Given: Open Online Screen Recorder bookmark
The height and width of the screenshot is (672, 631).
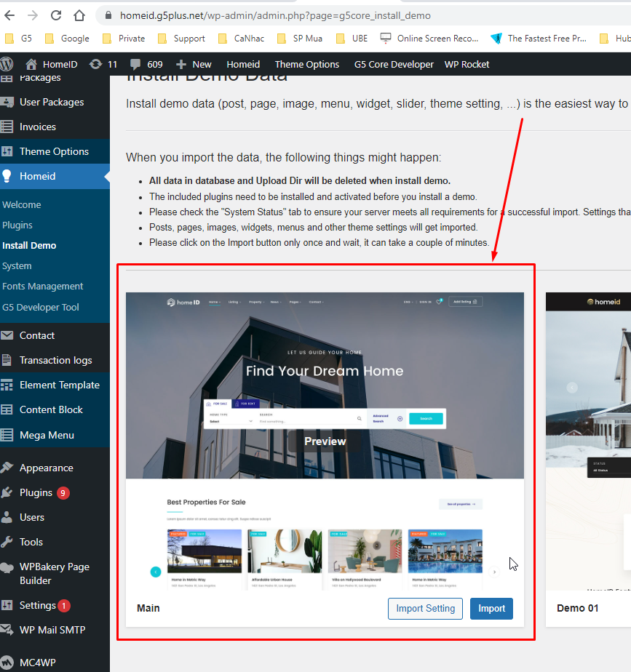Looking at the screenshot, I should pyautogui.click(x=429, y=39).
